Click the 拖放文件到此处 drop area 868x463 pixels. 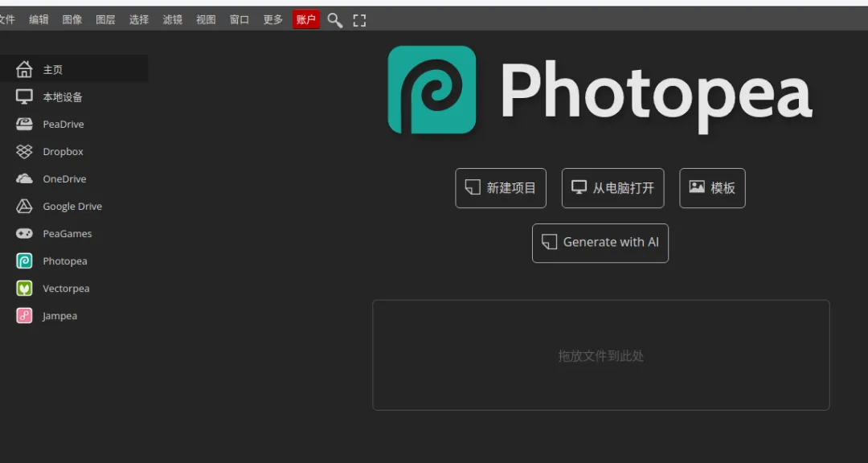(601, 355)
